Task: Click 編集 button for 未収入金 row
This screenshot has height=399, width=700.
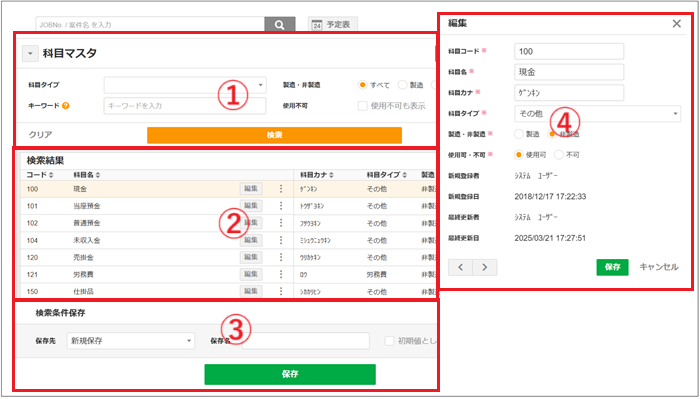Action: [x=251, y=240]
